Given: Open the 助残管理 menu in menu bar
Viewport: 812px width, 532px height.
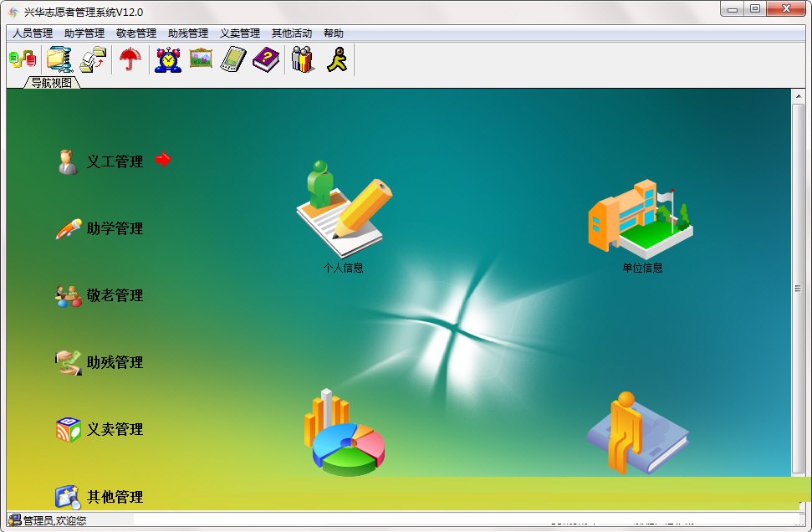Looking at the screenshot, I should [188, 33].
